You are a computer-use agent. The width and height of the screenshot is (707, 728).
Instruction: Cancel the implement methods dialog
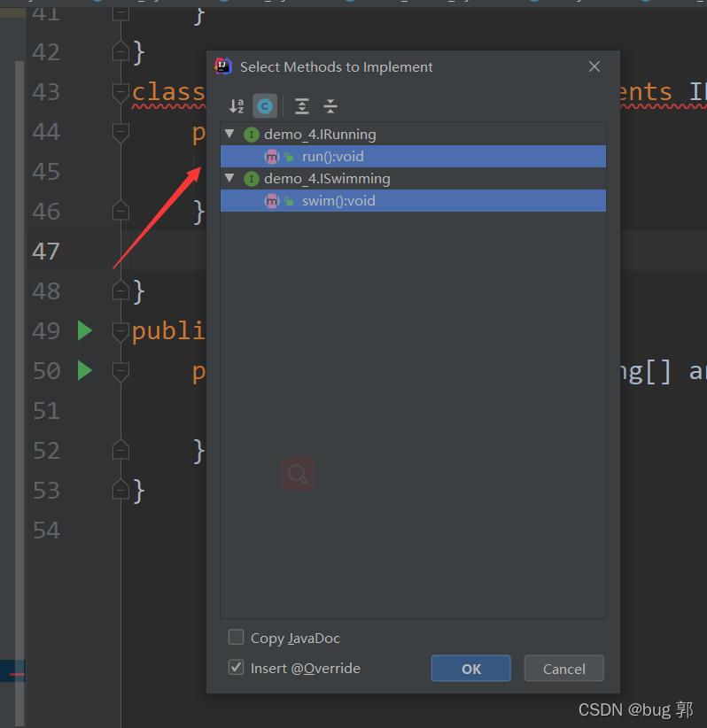(564, 669)
